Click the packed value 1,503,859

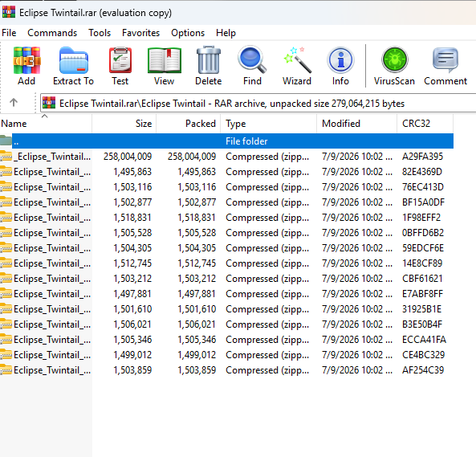197,370
